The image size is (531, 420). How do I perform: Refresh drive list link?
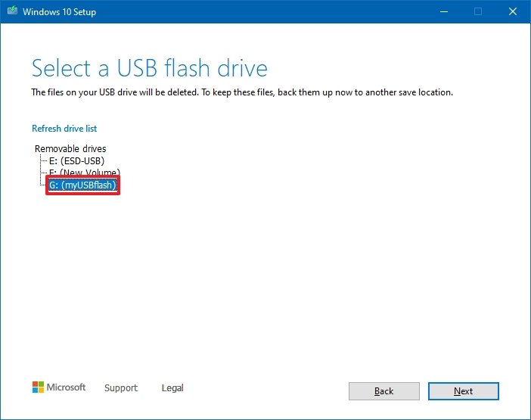tap(64, 129)
